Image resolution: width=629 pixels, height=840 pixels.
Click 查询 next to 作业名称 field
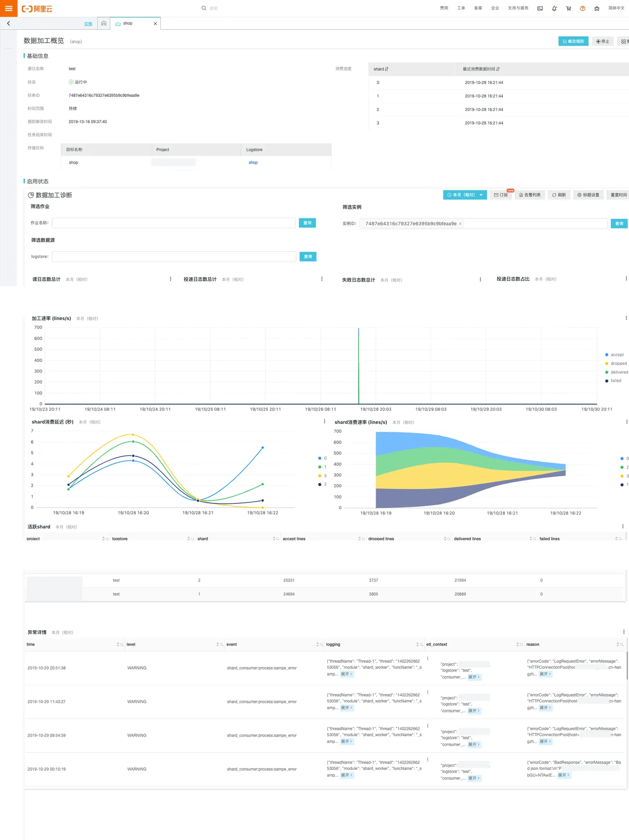coord(307,223)
